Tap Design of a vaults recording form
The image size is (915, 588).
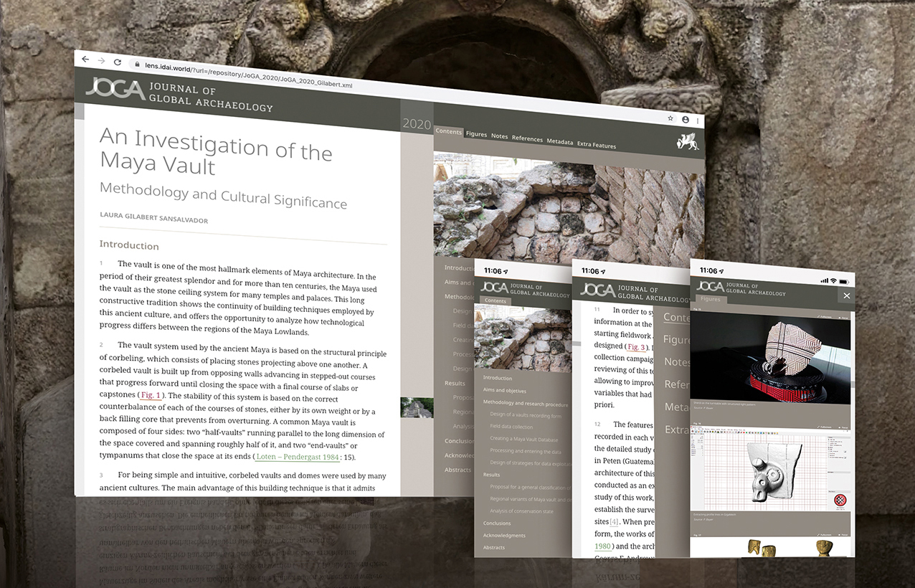pyautogui.click(x=526, y=415)
